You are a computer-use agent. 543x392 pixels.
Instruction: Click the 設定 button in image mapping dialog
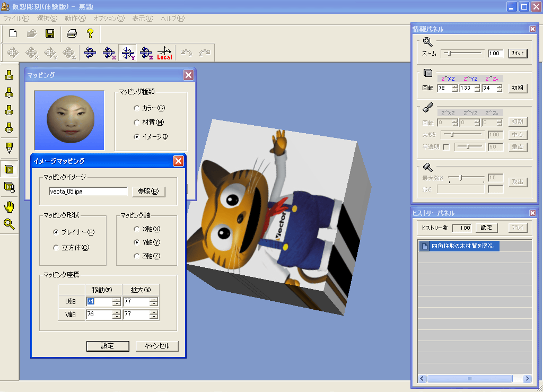[x=108, y=346]
